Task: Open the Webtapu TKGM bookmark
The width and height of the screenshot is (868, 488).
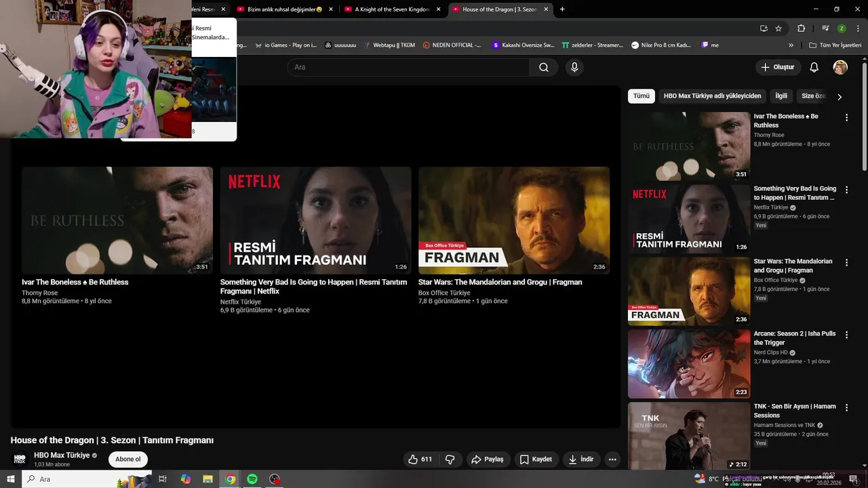Action: tap(389, 45)
